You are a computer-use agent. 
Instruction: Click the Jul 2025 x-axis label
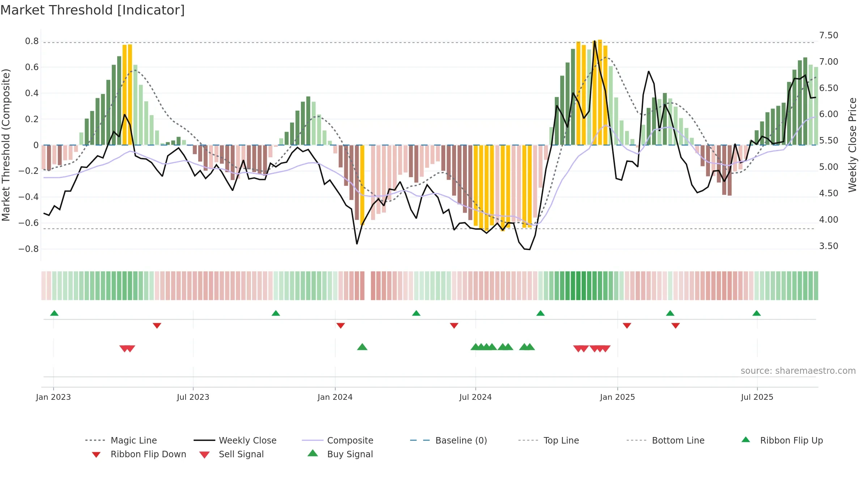(x=757, y=397)
